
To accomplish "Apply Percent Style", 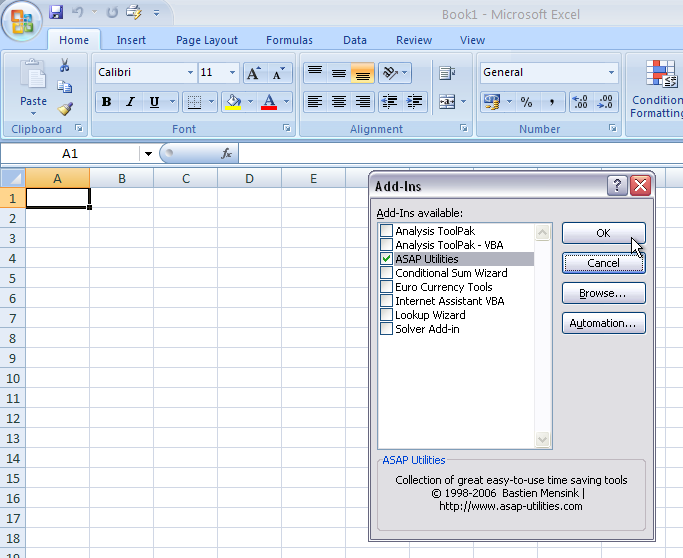I will (527, 102).
